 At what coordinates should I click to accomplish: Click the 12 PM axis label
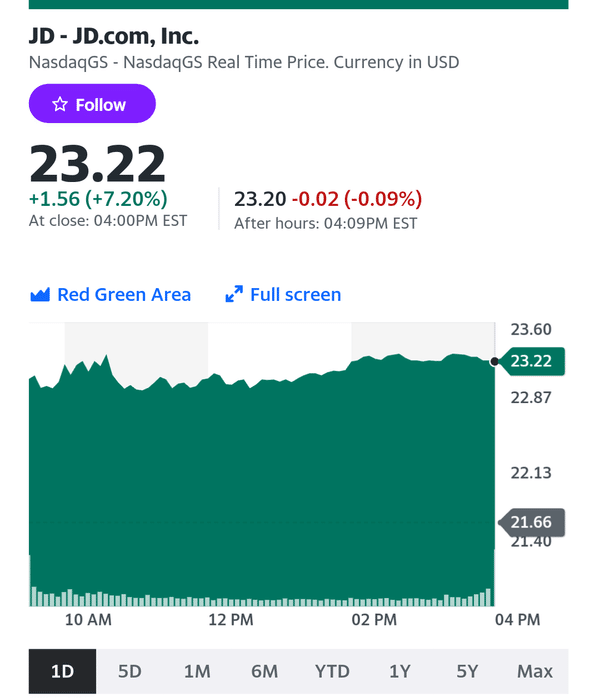pyautogui.click(x=231, y=620)
